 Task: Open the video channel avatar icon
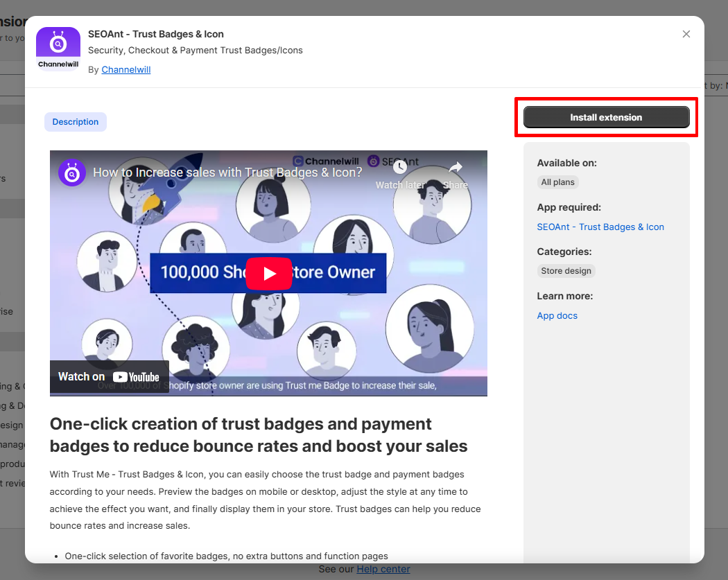tap(72, 173)
